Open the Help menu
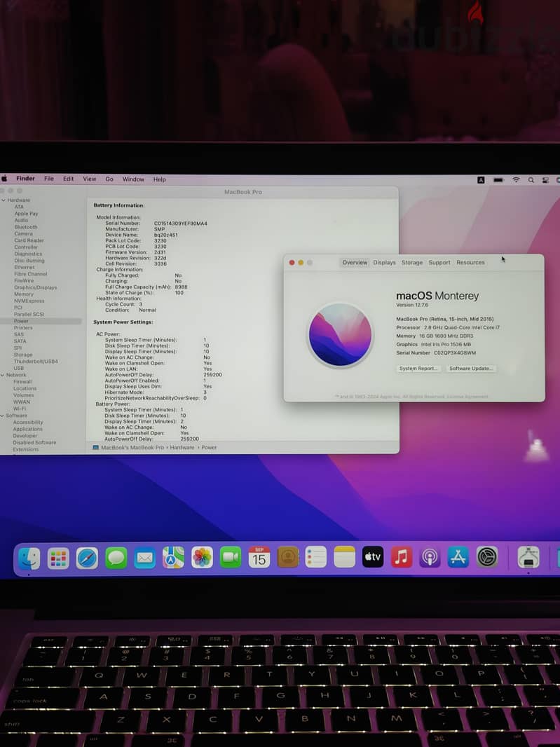 click(159, 179)
